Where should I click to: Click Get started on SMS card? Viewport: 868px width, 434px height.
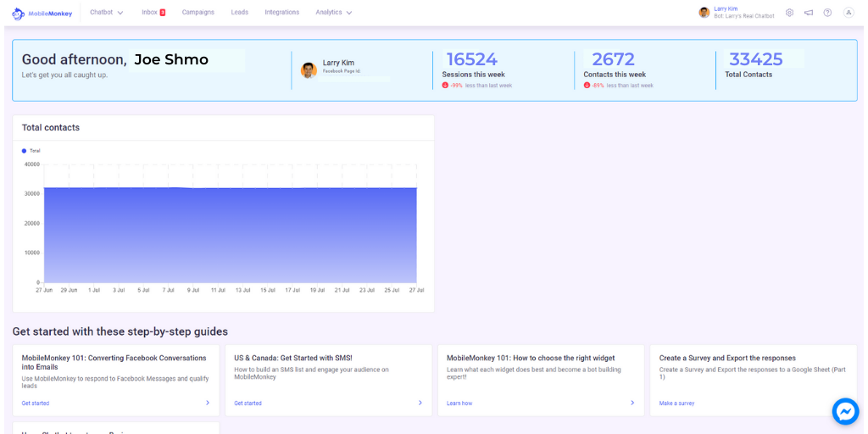pos(248,403)
